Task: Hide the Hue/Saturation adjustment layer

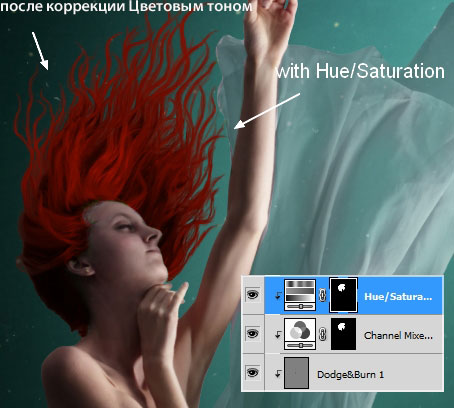Action: (253, 295)
